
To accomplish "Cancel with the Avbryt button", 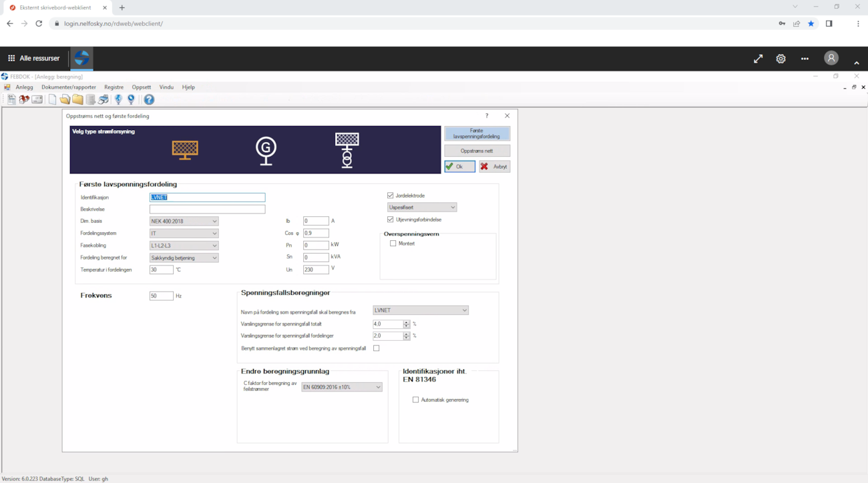I will [x=495, y=166].
